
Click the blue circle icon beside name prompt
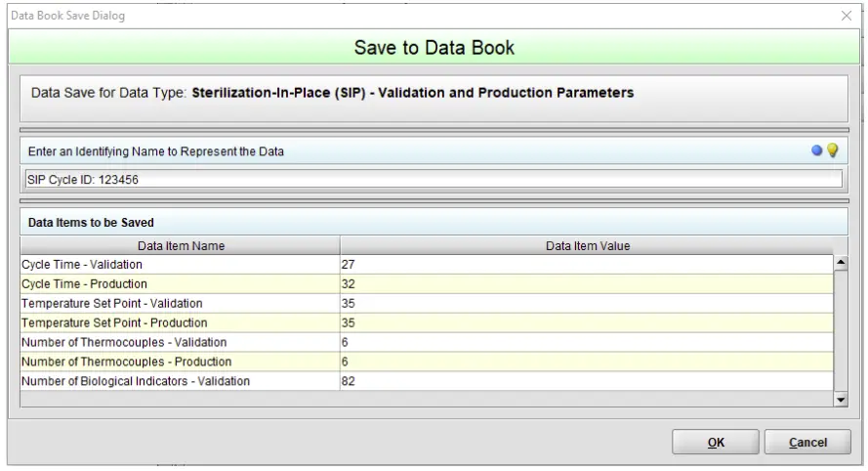(x=816, y=150)
